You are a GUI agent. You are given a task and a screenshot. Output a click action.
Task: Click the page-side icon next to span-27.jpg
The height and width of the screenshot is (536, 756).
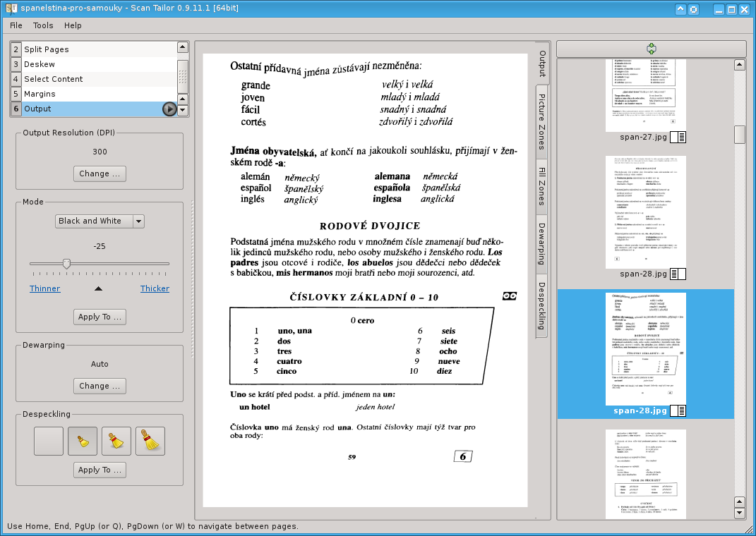[678, 138]
